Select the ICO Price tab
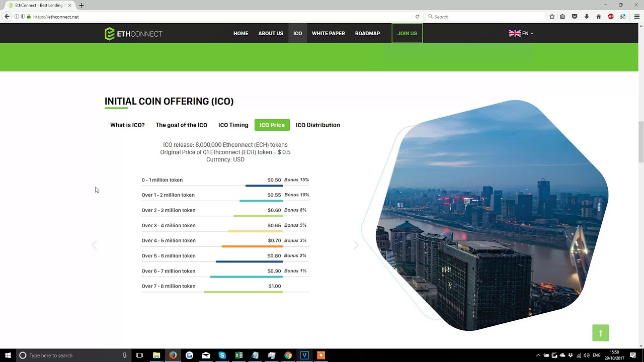The image size is (644, 362). [x=272, y=125]
